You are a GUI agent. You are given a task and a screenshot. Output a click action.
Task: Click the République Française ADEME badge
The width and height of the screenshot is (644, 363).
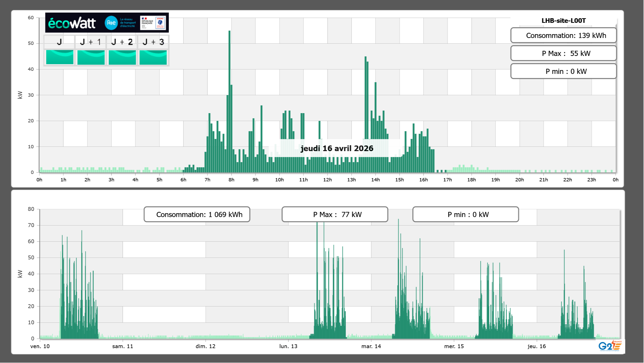tap(153, 23)
